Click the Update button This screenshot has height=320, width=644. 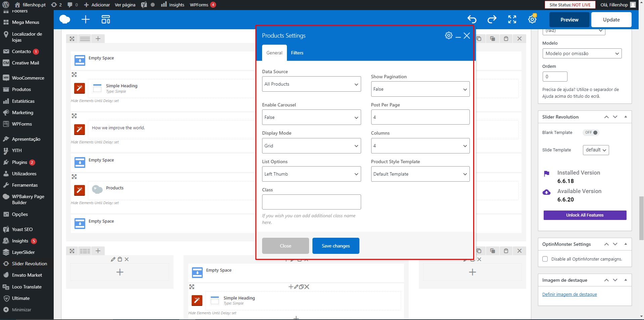pos(611,19)
